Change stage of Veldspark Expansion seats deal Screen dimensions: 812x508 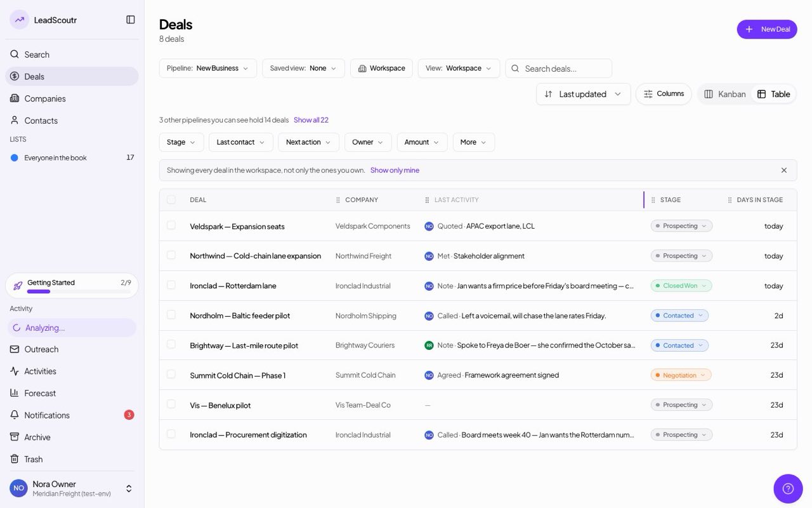[681, 226]
